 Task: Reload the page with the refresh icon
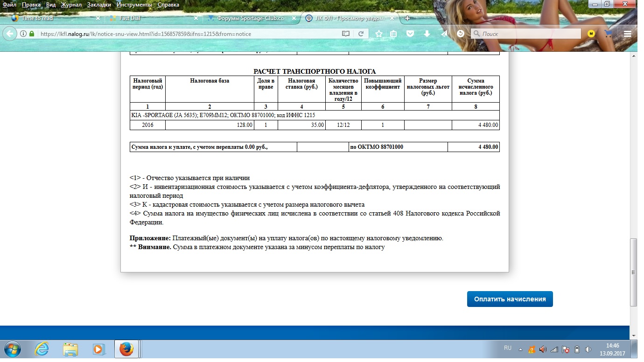pos(360,34)
